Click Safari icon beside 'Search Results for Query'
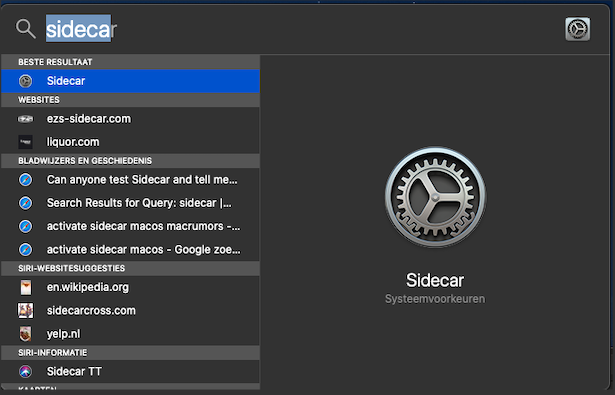 click(x=25, y=203)
